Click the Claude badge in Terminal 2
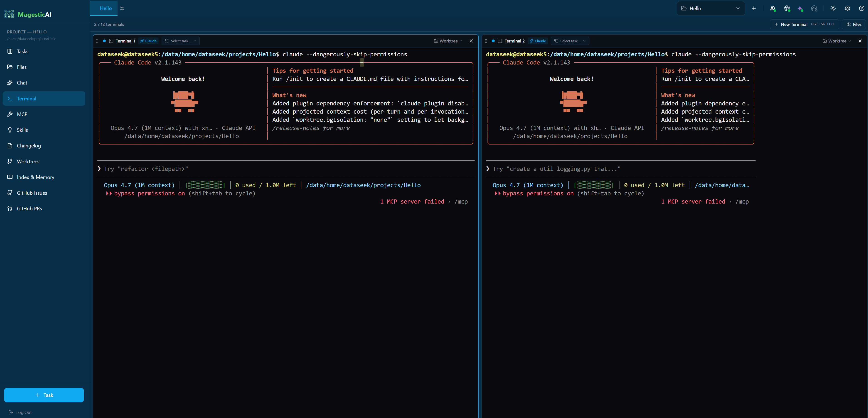This screenshot has width=868, height=418. tap(537, 41)
